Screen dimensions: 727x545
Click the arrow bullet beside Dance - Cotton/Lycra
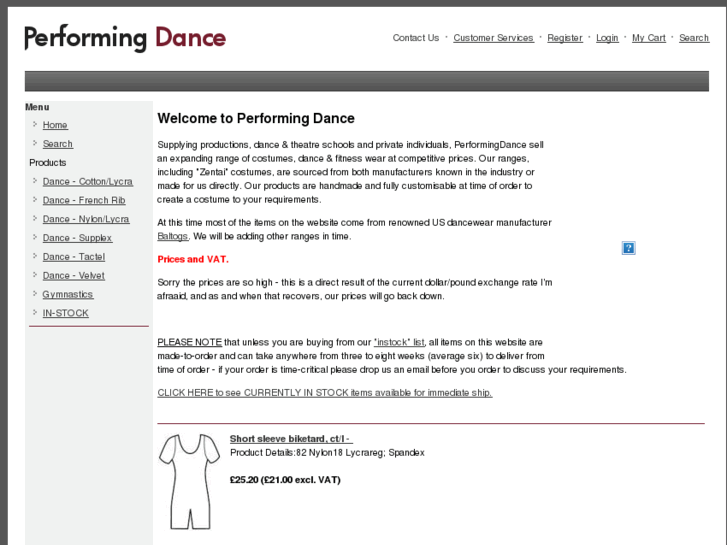click(x=35, y=180)
